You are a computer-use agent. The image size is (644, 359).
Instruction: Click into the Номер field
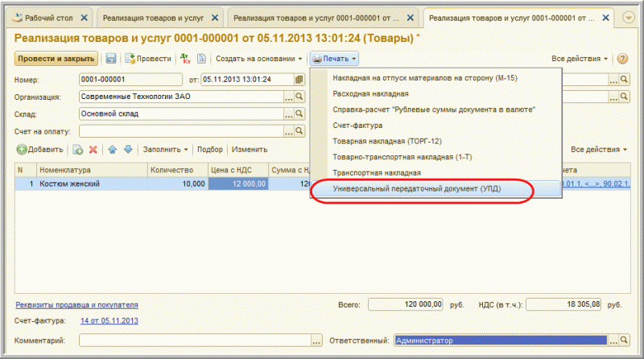tap(130, 79)
